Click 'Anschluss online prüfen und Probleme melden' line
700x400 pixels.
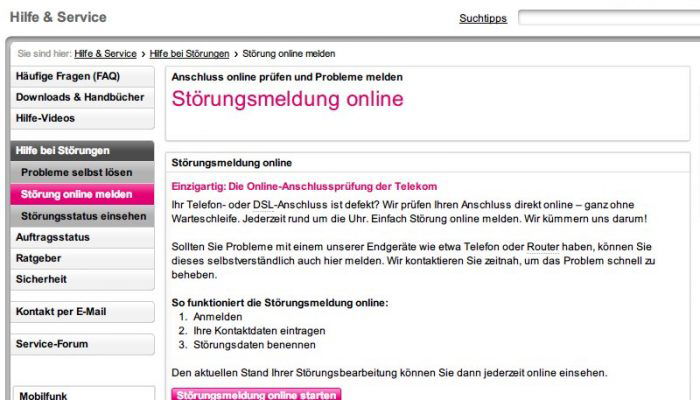tap(287, 77)
